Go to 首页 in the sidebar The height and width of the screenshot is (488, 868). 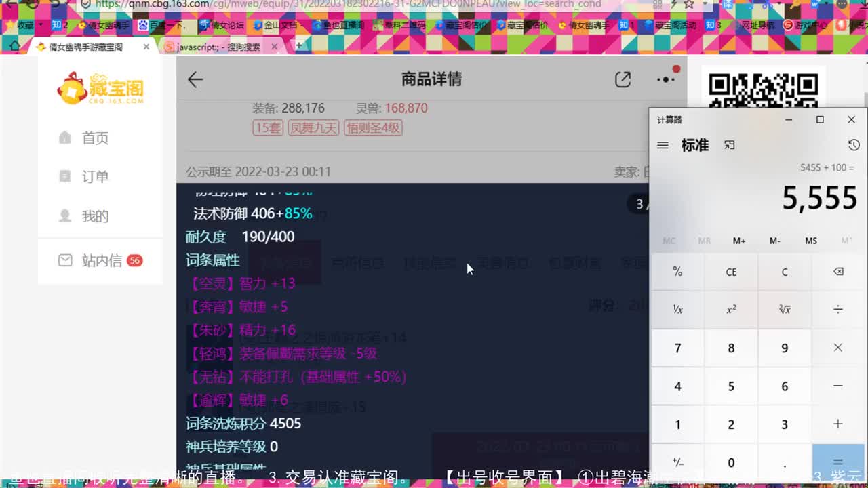pyautogui.click(x=83, y=138)
